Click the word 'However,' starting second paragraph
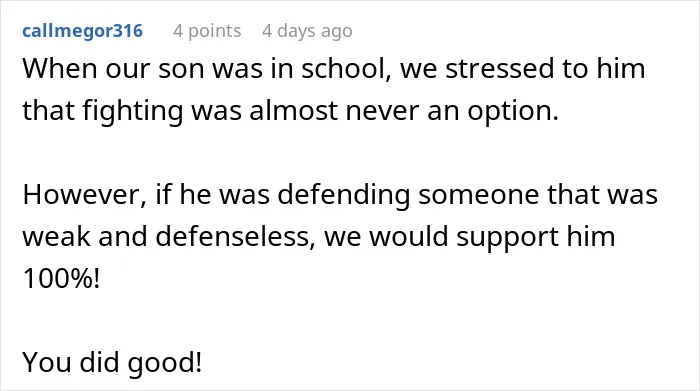This screenshot has height=391, width=700. click(85, 195)
